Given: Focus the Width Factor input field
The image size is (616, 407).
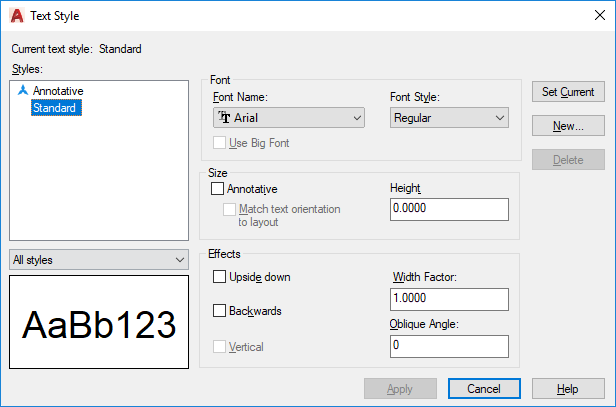Looking at the screenshot, I should 449,299.
